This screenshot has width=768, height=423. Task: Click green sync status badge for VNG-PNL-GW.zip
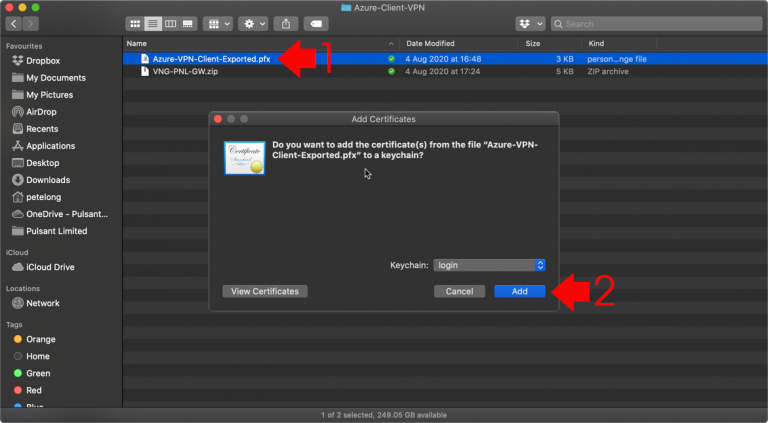point(391,71)
